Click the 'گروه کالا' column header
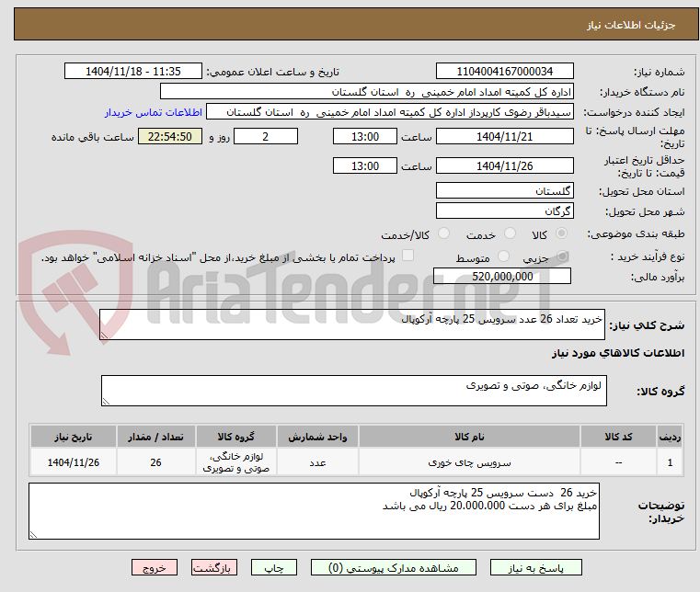The height and width of the screenshot is (592, 700). pyautogui.click(x=235, y=437)
